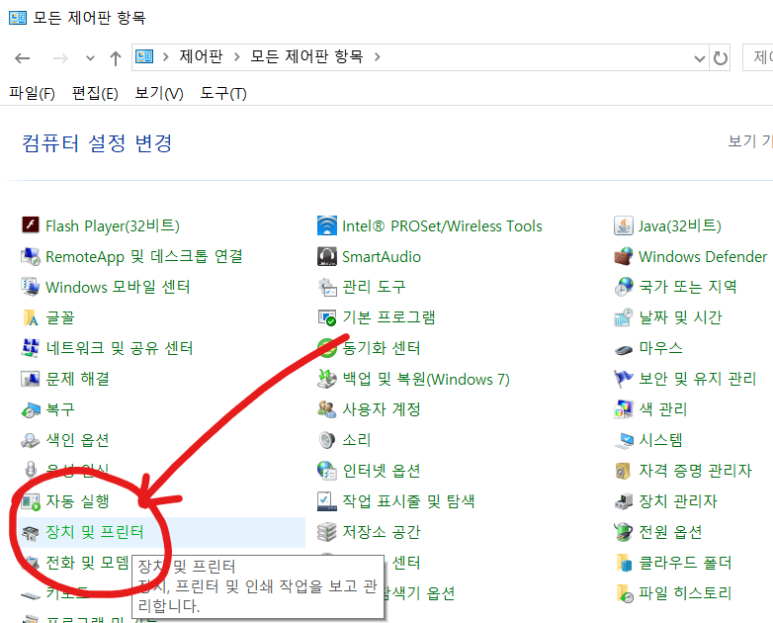Image resolution: width=773 pixels, height=623 pixels.
Task: Click the Windows Defender wall icon
Action: point(624,256)
